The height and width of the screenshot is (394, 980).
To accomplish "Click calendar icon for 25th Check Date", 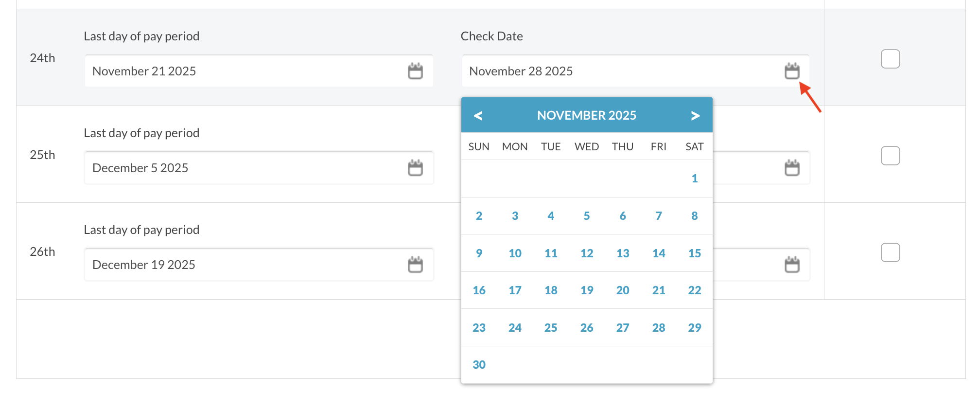I will (792, 168).
